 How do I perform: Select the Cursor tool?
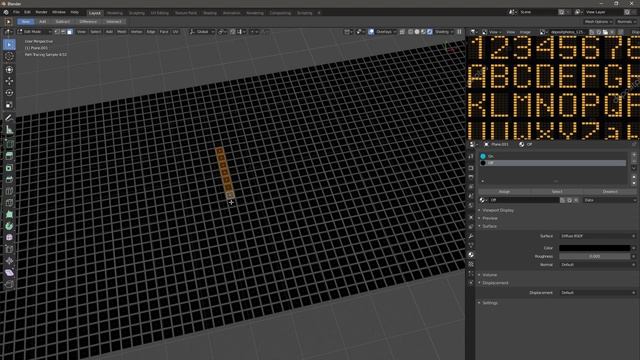coord(9,57)
